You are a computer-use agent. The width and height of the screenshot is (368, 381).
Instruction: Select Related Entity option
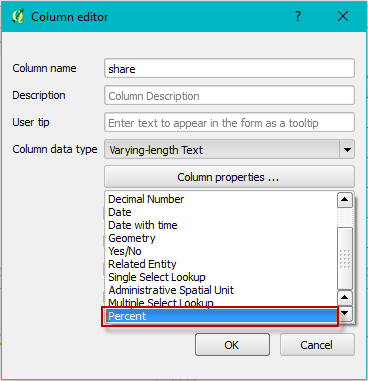point(142,264)
